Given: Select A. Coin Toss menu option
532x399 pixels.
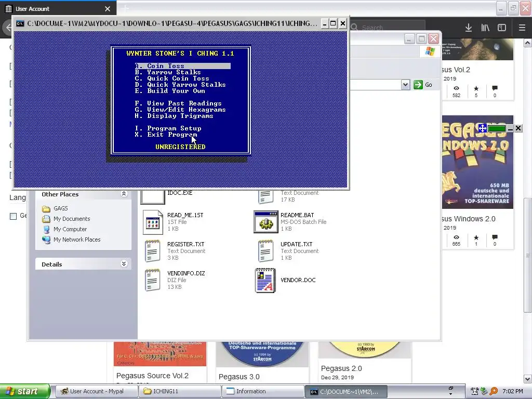Looking at the screenshot, I should click(x=182, y=66).
